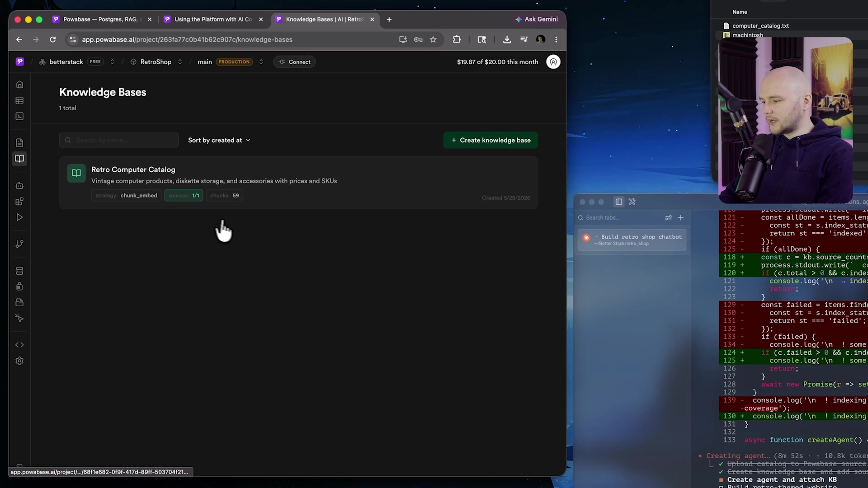Add a new tab with plus in terminal window

pos(680,217)
